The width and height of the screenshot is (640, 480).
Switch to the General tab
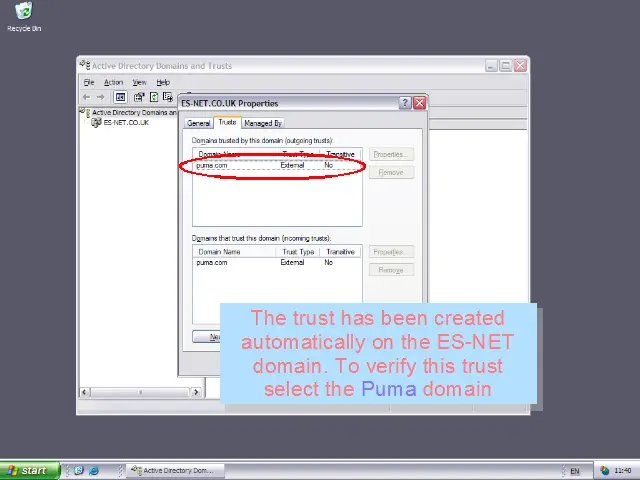pos(198,123)
